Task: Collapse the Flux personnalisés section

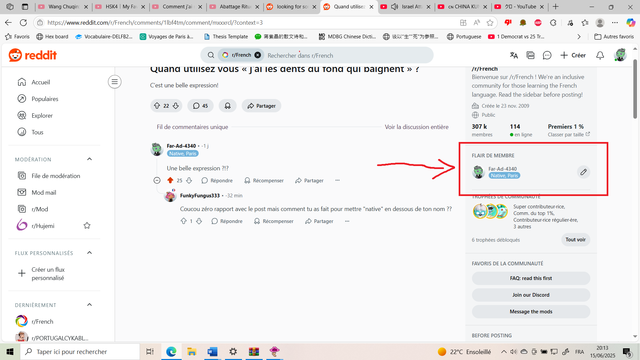Action: 89,253
